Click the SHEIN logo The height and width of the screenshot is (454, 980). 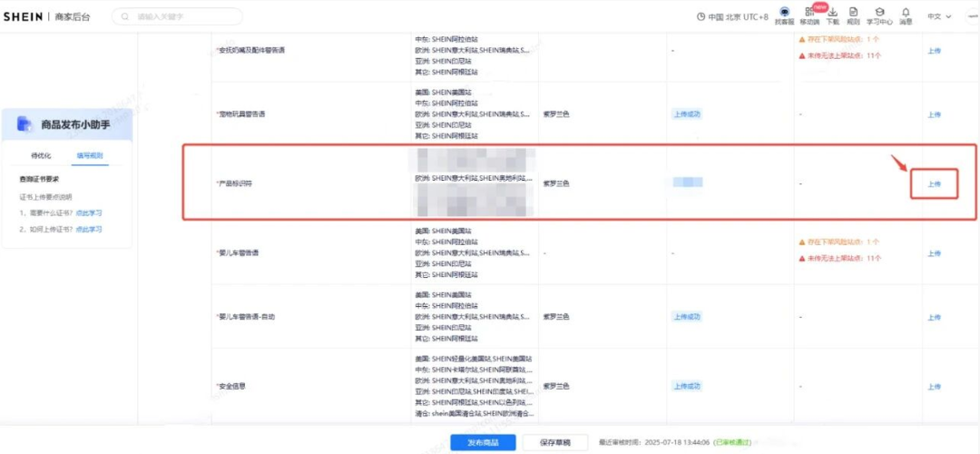(x=23, y=17)
